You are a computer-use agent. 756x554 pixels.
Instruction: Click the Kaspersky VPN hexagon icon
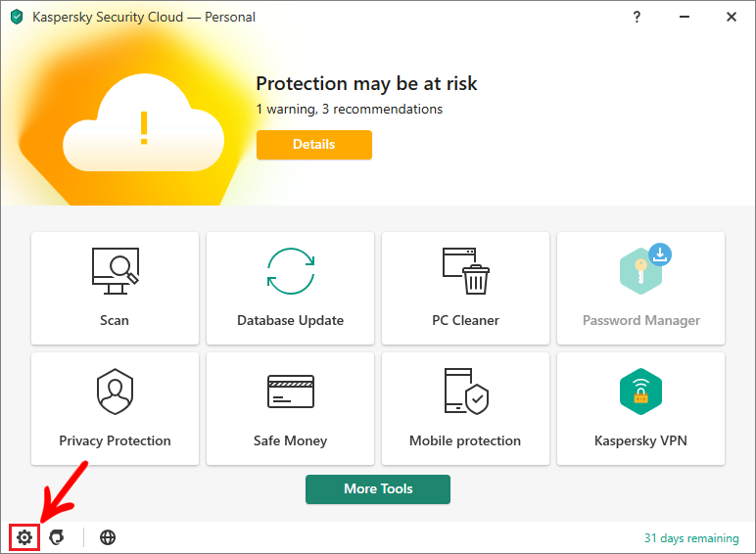[x=640, y=392]
